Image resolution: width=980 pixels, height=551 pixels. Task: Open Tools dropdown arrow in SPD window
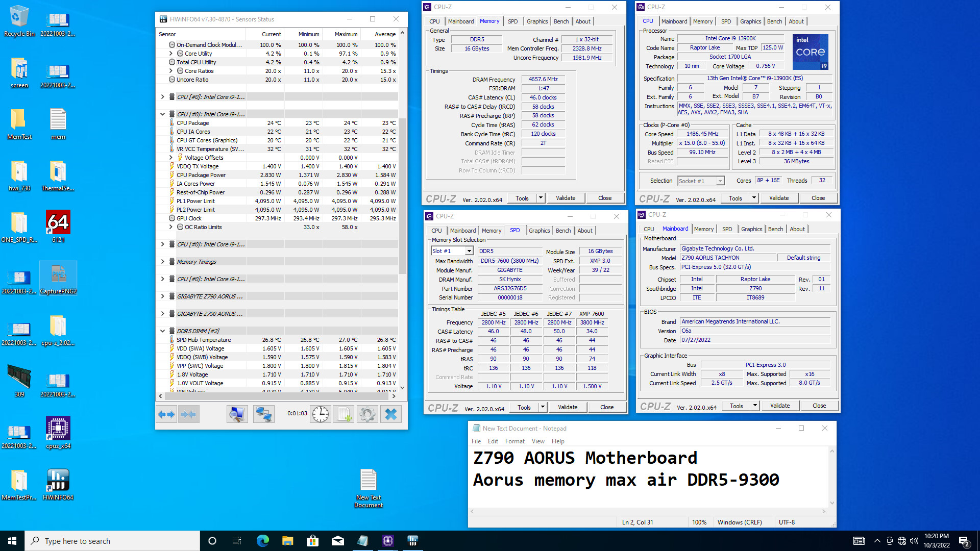543,407
